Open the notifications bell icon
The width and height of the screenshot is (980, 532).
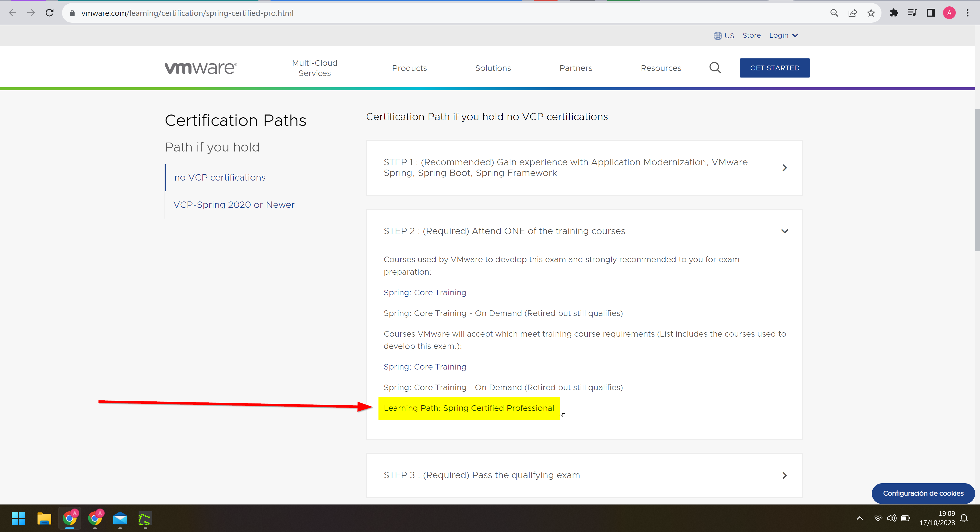(964, 518)
